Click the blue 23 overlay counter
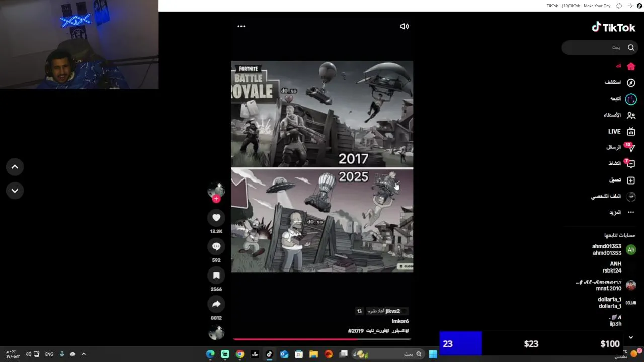 [461, 344]
